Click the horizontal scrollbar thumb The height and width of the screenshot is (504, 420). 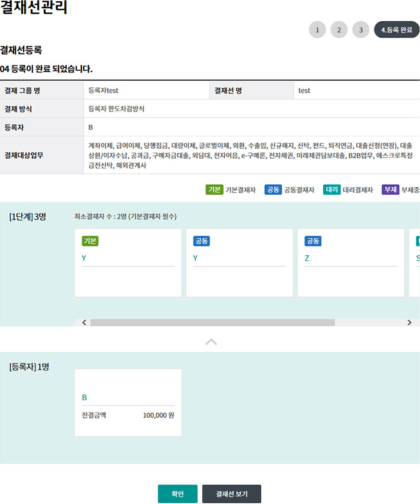212,322
